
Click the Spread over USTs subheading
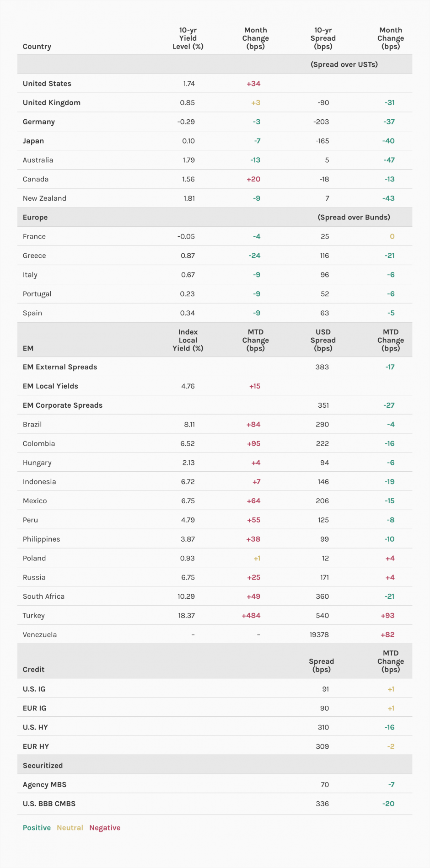point(344,64)
